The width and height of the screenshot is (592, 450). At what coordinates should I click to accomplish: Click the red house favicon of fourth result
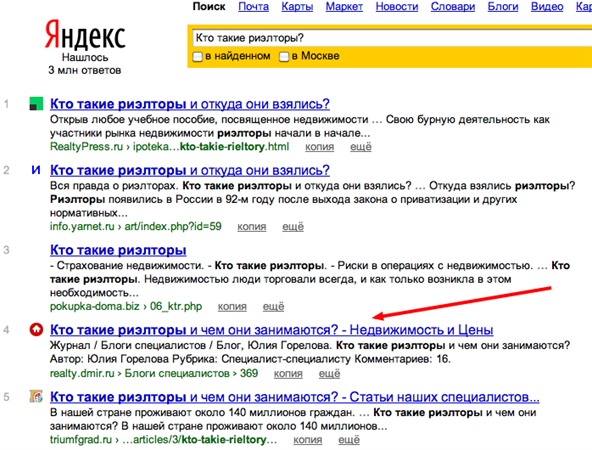pyautogui.click(x=36, y=330)
